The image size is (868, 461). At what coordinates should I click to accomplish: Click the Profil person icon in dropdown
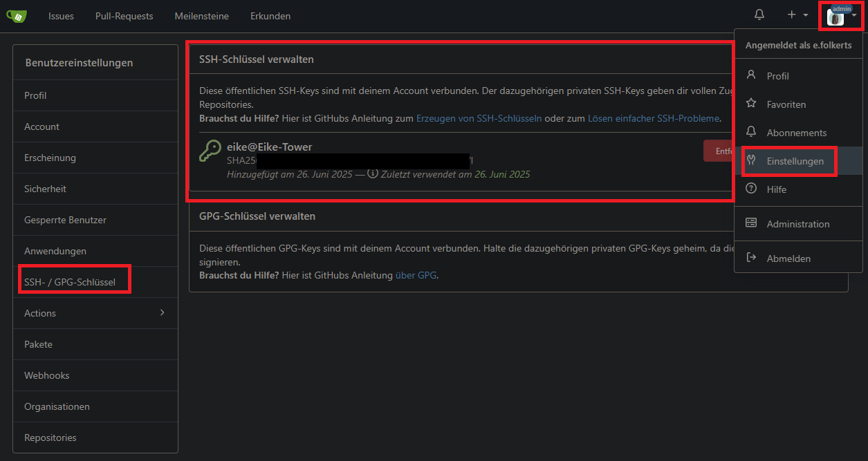click(x=751, y=75)
